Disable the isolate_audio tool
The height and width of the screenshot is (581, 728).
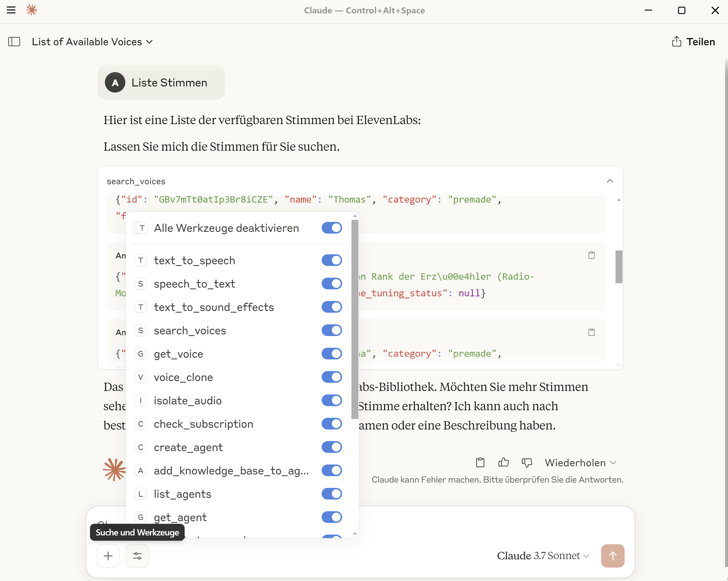[x=332, y=401]
